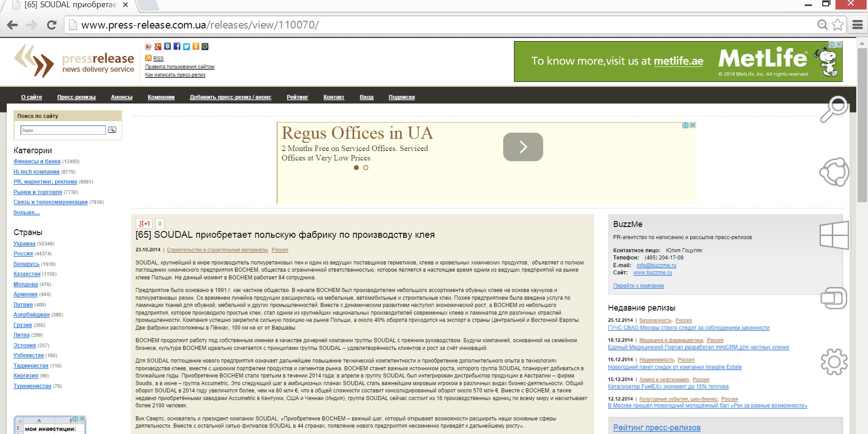Open the 'Компании' menu item
This screenshot has width=868, height=434.
coord(161,97)
